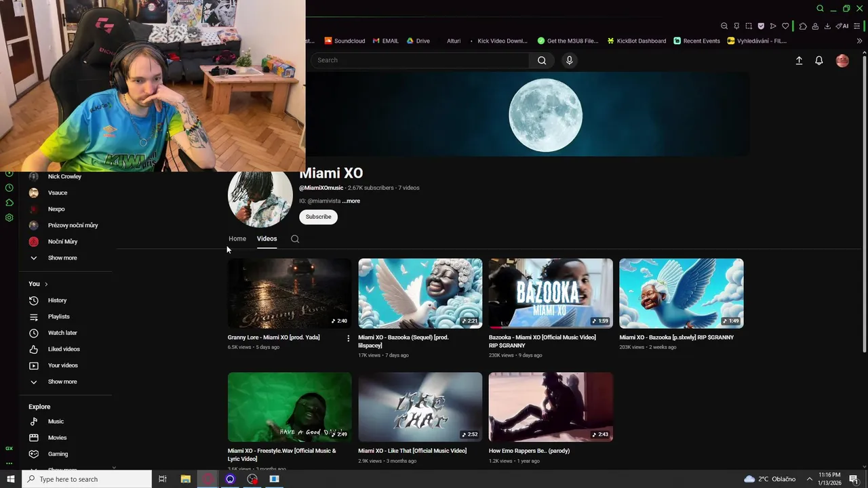
Task: Open Task View on taskbar
Action: (163, 479)
